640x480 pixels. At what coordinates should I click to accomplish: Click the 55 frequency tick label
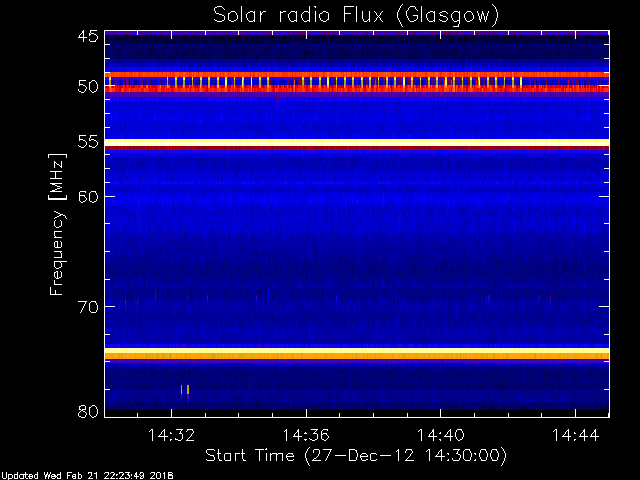pyautogui.click(x=88, y=142)
